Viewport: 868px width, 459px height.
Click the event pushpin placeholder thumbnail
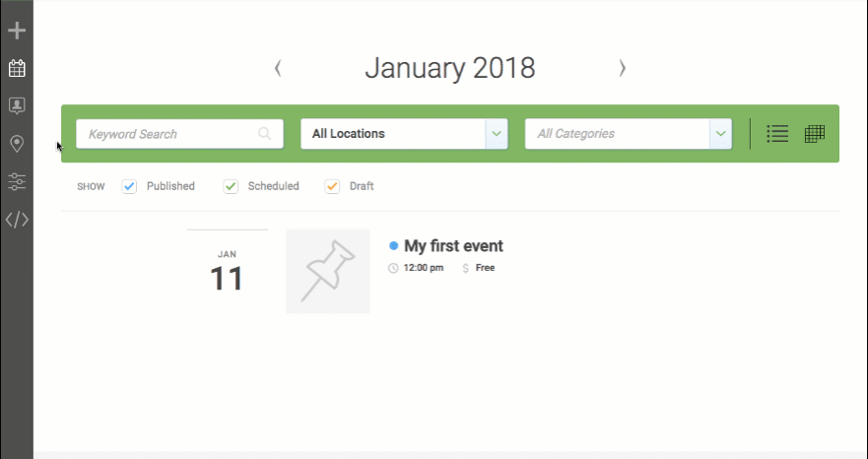[328, 271]
